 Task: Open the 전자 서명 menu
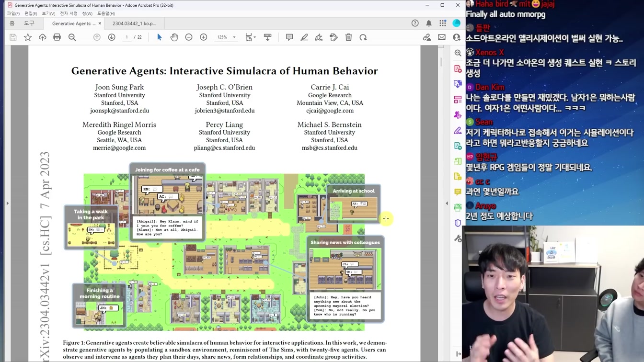click(x=69, y=13)
